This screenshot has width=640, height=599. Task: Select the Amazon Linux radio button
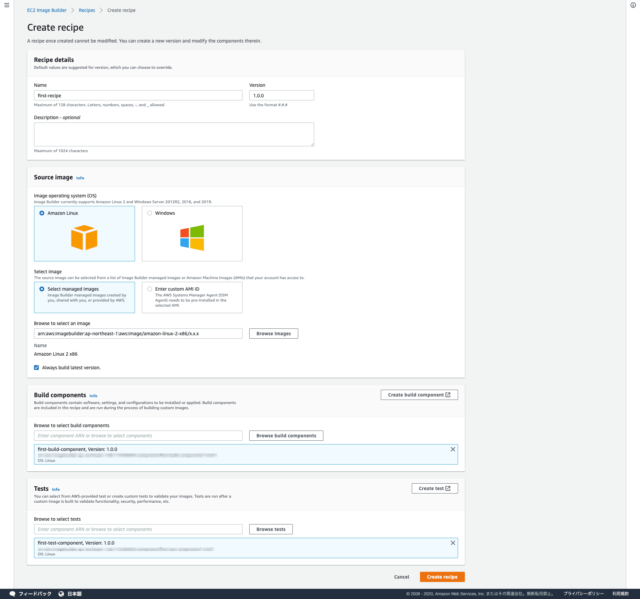tap(42, 213)
